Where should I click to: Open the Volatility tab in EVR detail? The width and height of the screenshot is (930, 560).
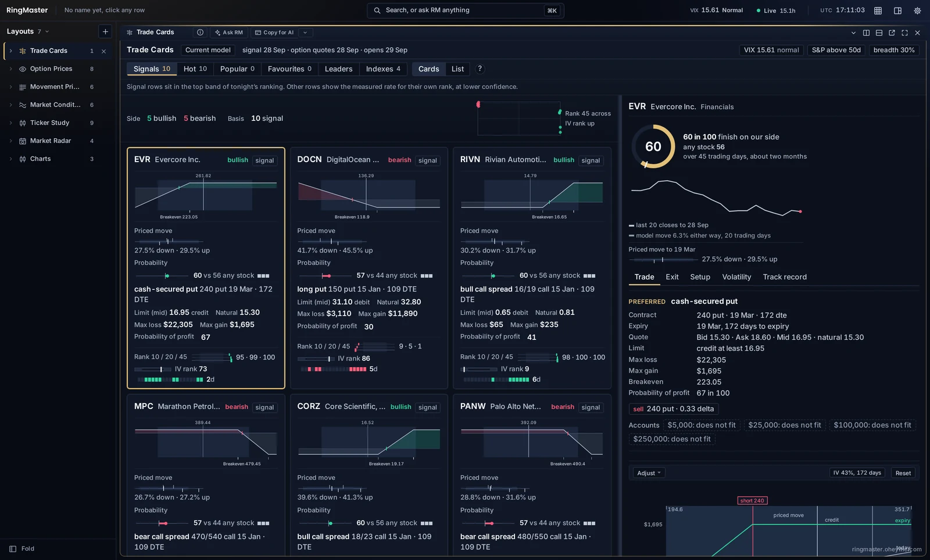click(736, 277)
